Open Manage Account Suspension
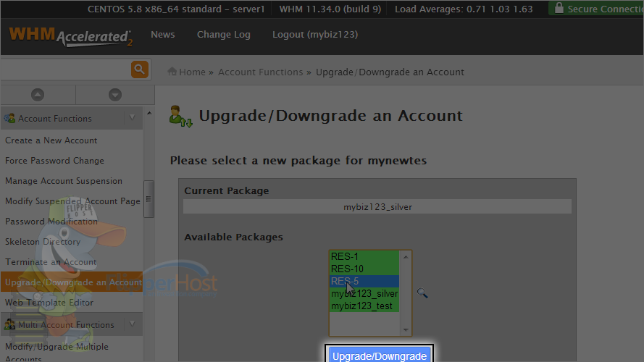Viewport: 644px width, 362px height. [64, 180]
